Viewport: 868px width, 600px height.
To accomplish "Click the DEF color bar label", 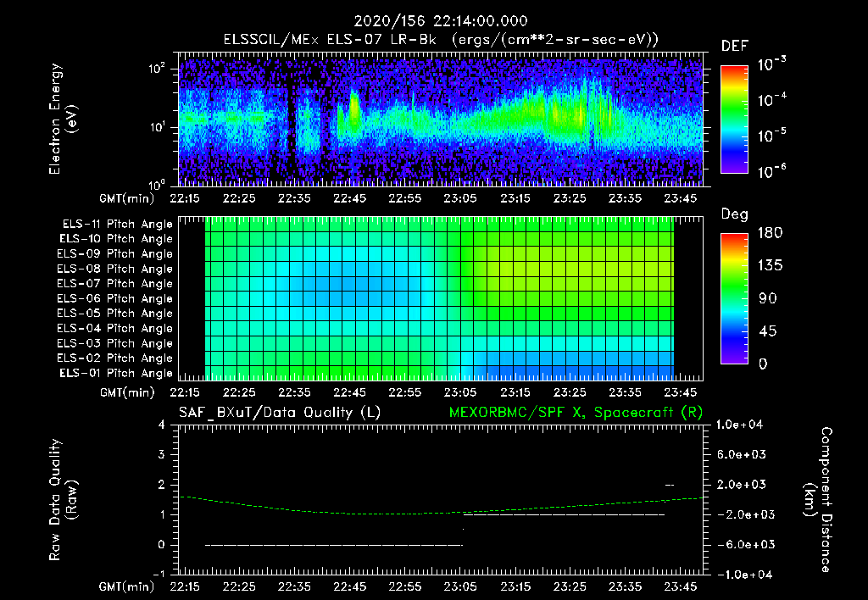I will pyautogui.click(x=735, y=47).
